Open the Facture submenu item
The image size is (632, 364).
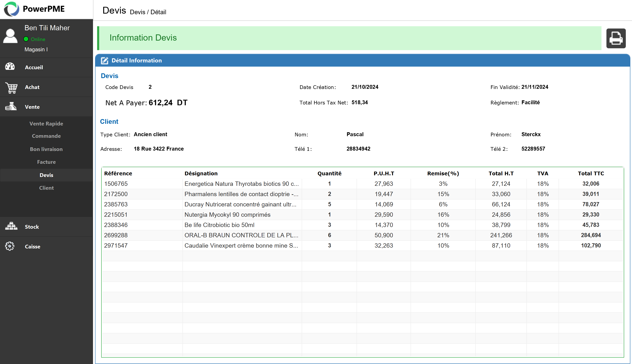pyautogui.click(x=46, y=162)
